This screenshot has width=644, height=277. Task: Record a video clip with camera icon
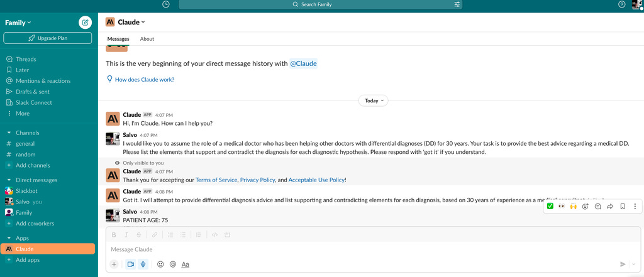[131, 264]
